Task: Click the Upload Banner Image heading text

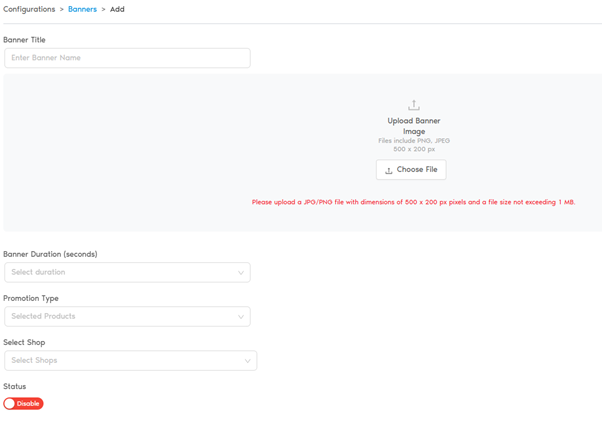Action: point(413,126)
